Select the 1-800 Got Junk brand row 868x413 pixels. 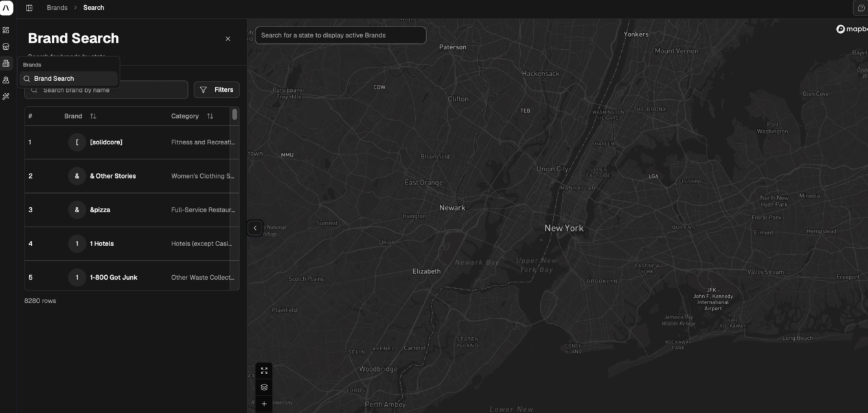tap(131, 277)
